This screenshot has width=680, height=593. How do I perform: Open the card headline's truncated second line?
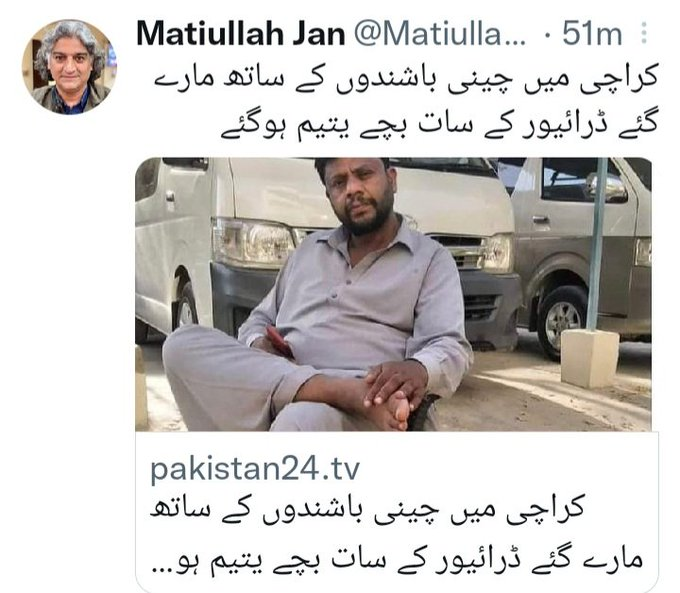[396, 562]
